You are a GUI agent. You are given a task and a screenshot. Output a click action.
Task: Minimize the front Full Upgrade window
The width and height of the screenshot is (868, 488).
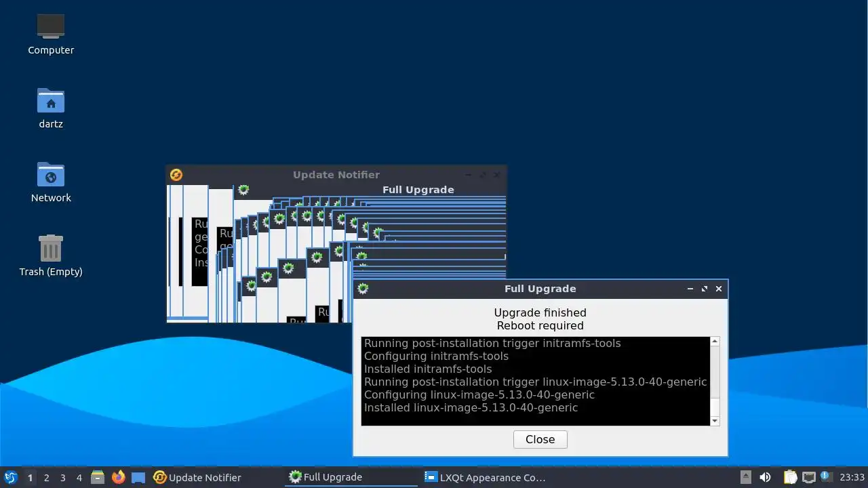(x=690, y=289)
